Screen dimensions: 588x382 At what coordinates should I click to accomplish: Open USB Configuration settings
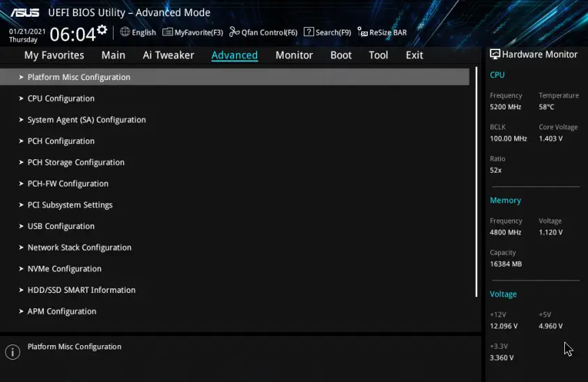61,226
